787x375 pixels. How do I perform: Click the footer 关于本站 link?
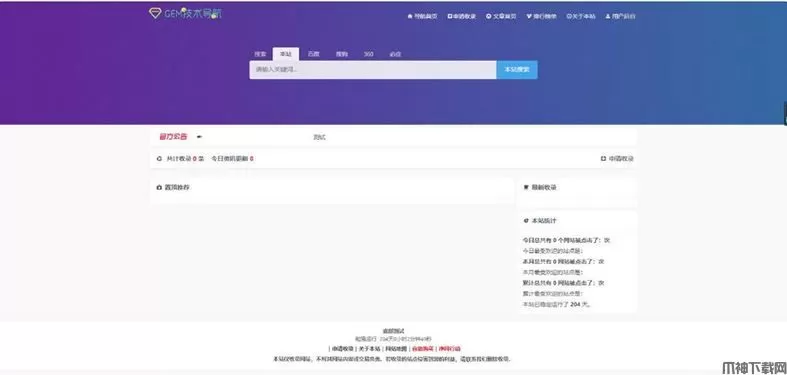click(x=369, y=348)
